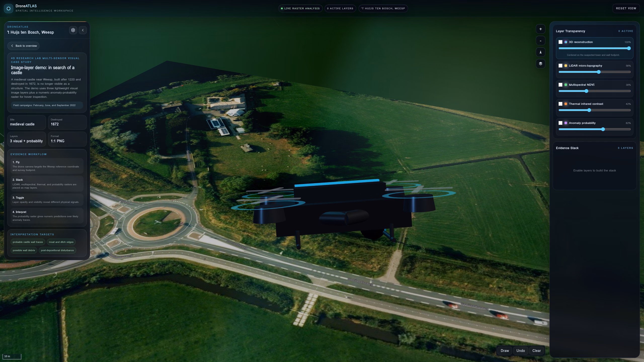Click the Clear button
Viewport: 644px width, 362px height.
point(536,351)
